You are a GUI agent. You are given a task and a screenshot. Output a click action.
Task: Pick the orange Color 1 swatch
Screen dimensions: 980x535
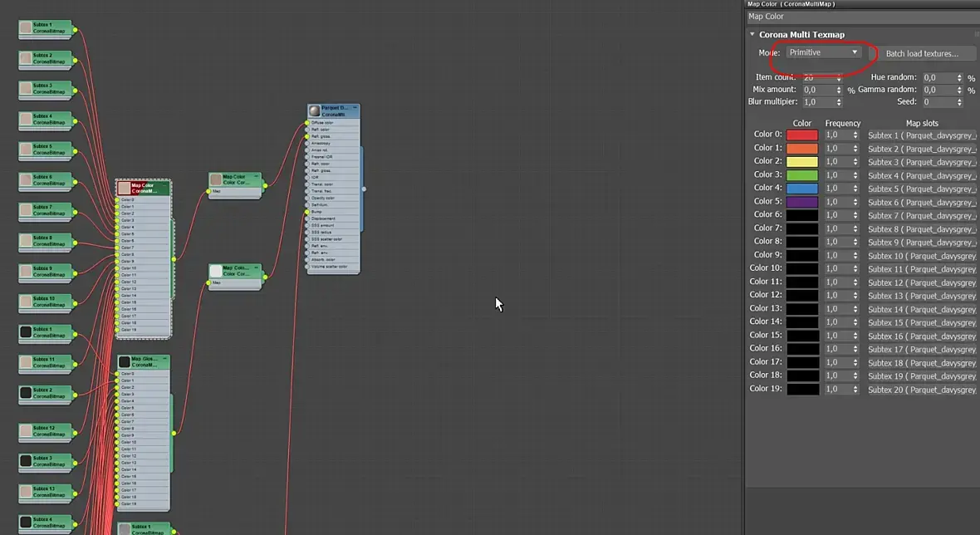[802, 148]
